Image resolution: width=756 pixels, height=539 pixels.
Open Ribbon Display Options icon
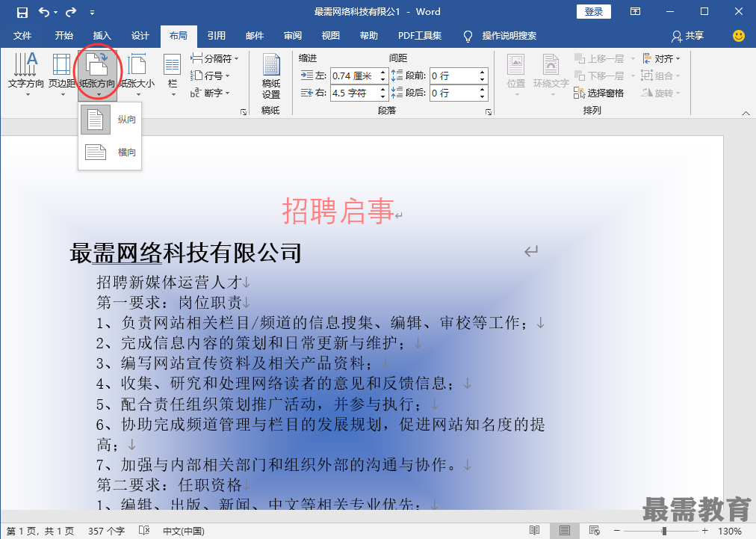(x=636, y=11)
